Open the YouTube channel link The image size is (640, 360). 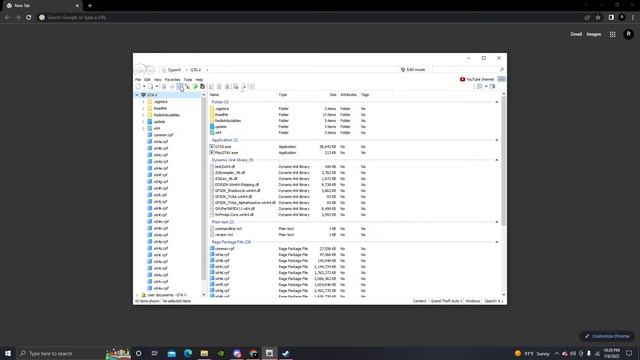(477, 79)
